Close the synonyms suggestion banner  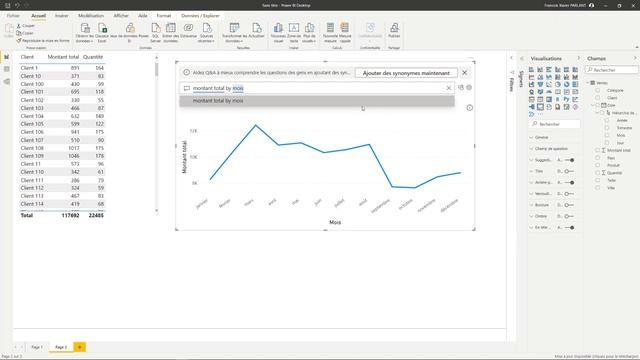[x=464, y=73]
